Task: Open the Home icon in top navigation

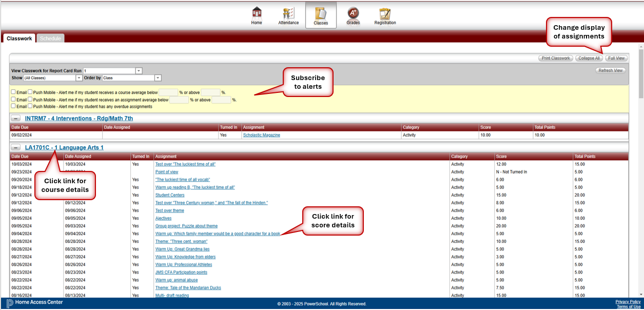Action: pos(257,15)
